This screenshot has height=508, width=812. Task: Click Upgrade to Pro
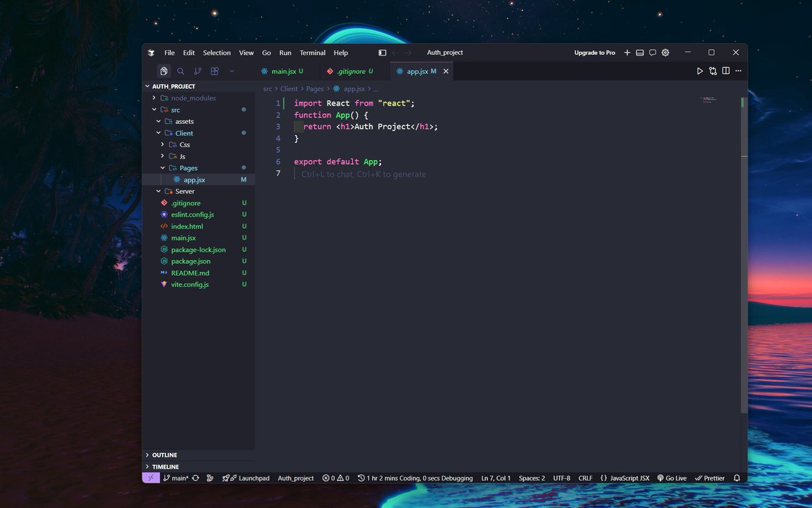pos(595,53)
